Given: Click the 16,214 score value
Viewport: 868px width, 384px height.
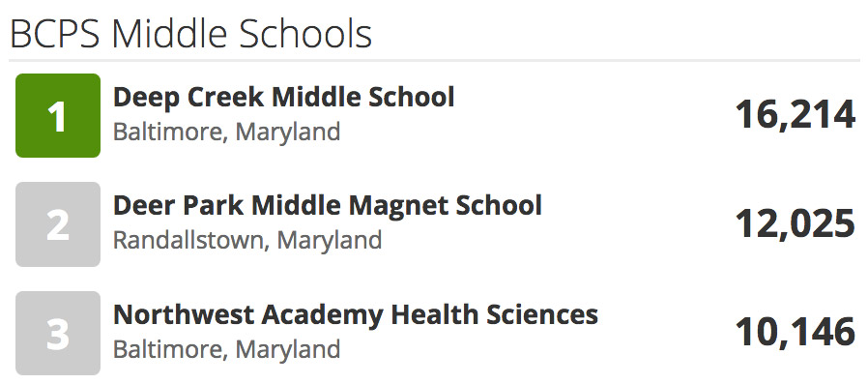Looking at the screenshot, I should click(x=796, y=116).
